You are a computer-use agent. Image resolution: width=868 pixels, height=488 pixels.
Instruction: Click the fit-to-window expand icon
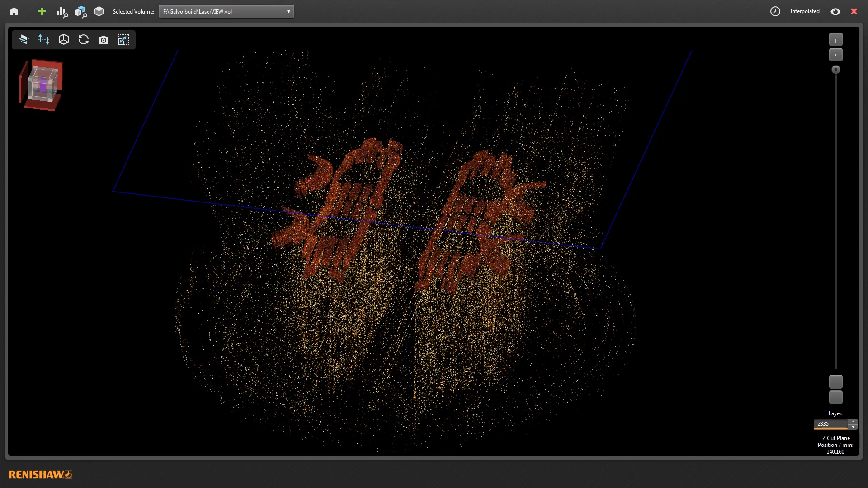[123, 40]
